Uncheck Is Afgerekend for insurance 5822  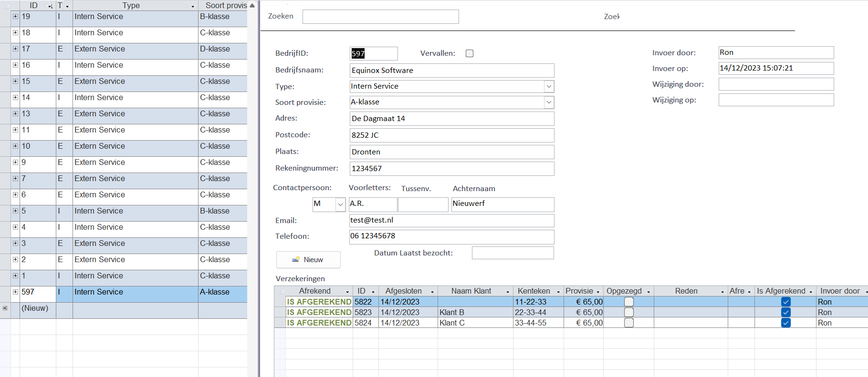point(786,302)
